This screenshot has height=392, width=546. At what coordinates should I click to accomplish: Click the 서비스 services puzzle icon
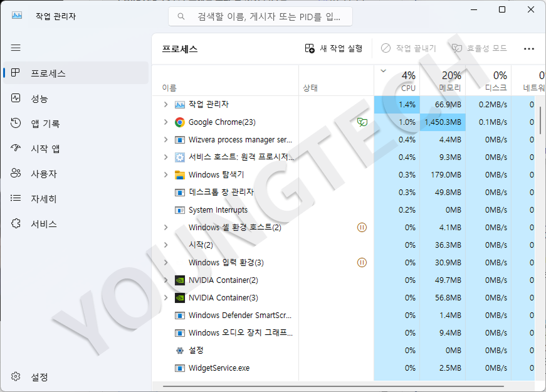(16, 223)
